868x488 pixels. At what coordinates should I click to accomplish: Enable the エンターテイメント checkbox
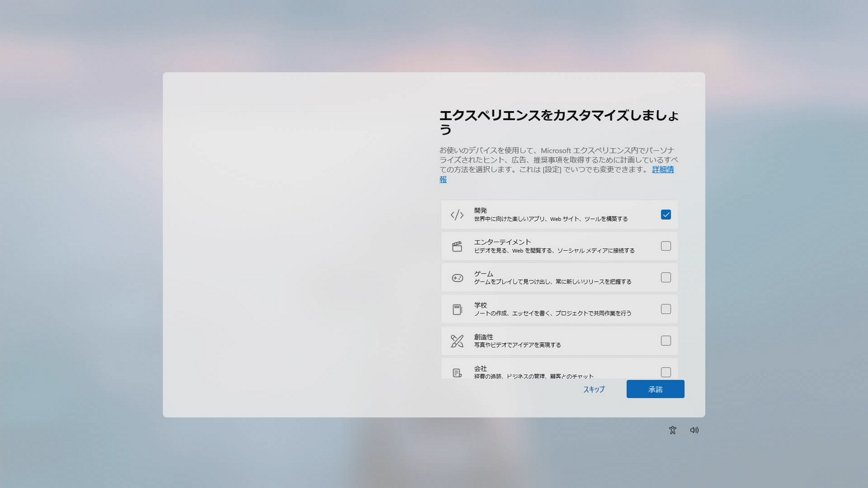[x=665, y=246]
